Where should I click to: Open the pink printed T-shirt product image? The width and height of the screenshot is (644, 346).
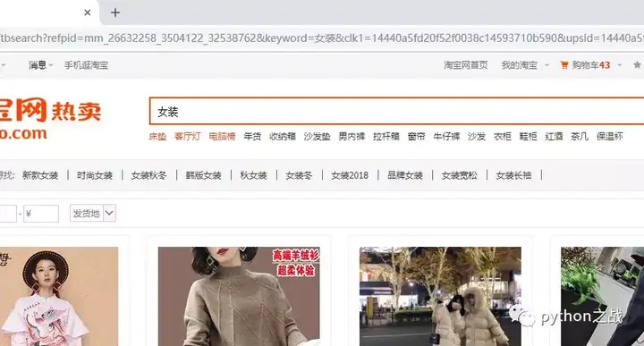59,296
